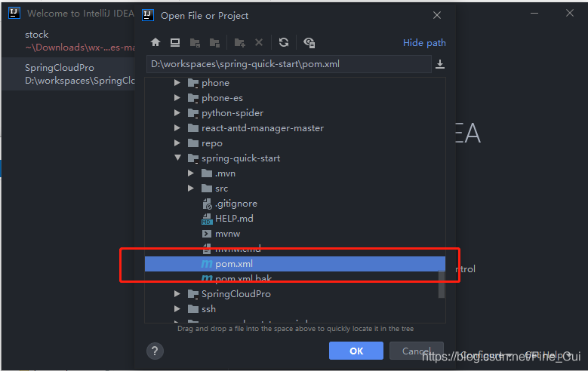
Task: Select the pom.xml Maven file icon
Action: pyautogui.click(x=207, y=264)
